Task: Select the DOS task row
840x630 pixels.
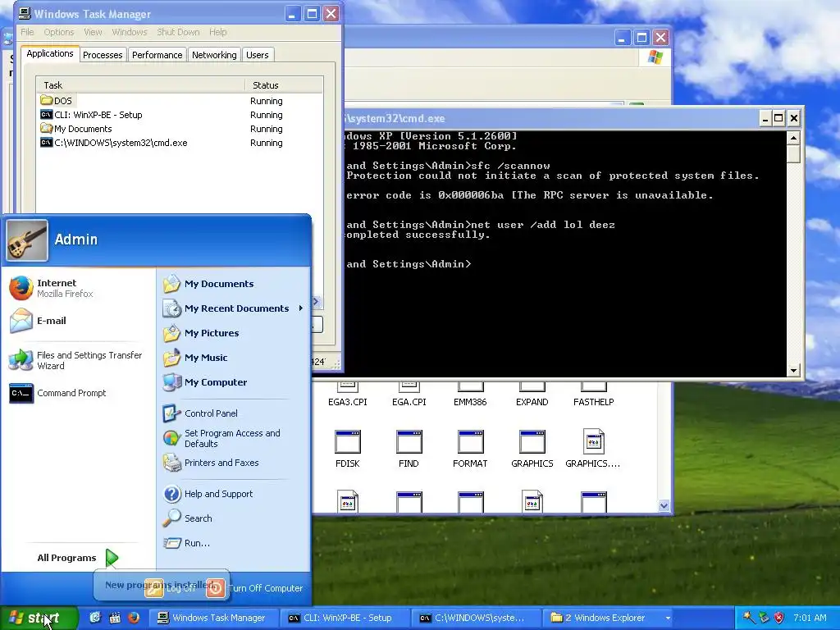Action: tap(180, 101)
